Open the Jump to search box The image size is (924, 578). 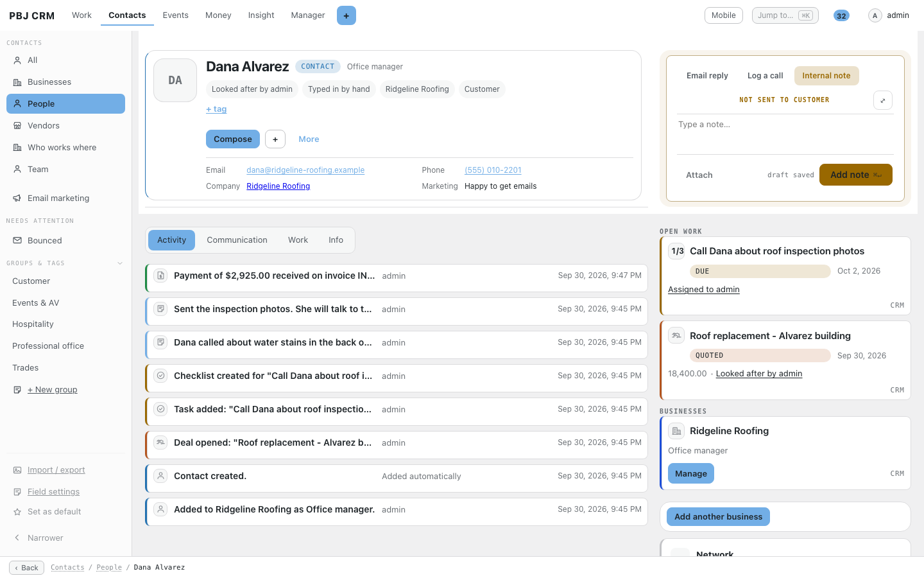tap(785, 15)
